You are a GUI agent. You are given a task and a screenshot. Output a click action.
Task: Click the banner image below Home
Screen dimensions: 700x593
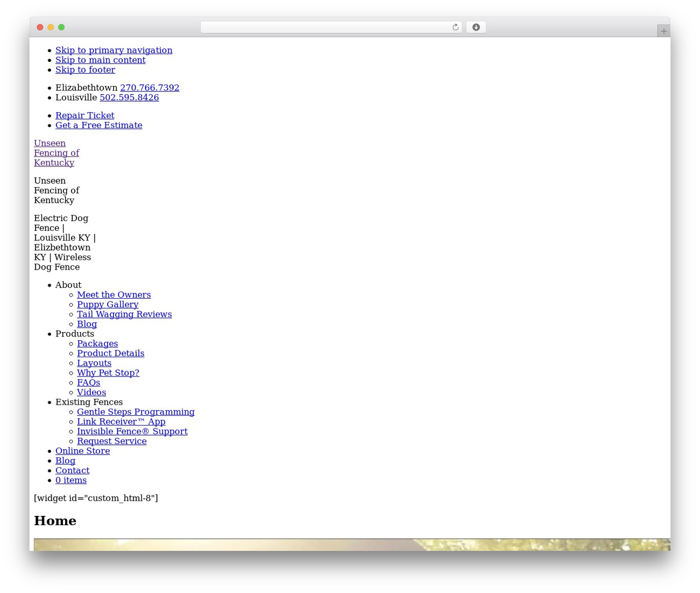point(352,545)
